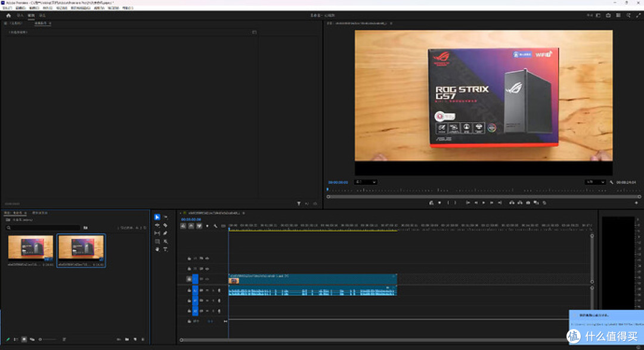Viewport: 644px width, 350px height.
Task: Click the fullscreen icon at top right
Action: [x=638, y=15]
